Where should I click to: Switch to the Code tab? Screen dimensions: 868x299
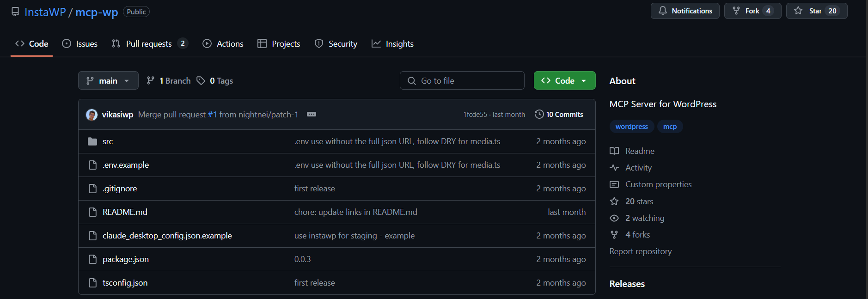[32, 44]
